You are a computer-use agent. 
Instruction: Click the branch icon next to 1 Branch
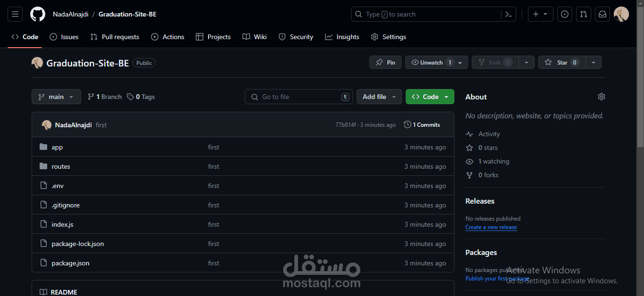tap(91, 97)
